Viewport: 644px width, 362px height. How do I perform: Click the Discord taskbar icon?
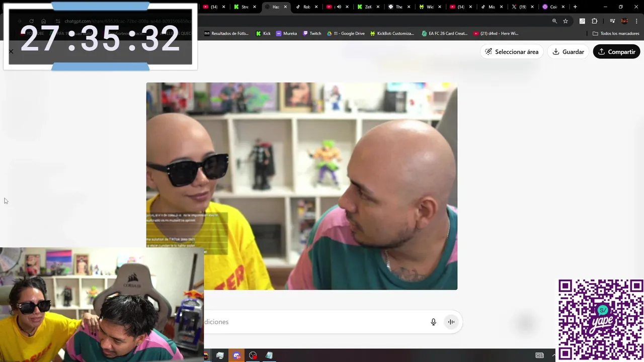236,355
